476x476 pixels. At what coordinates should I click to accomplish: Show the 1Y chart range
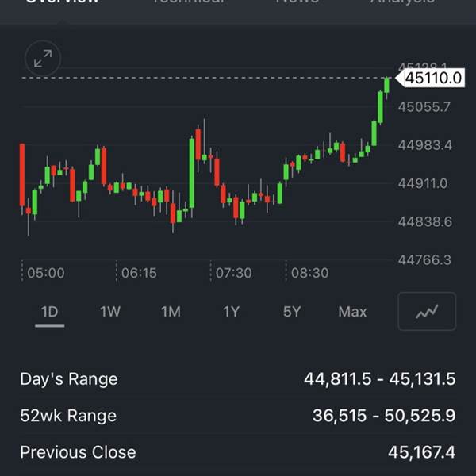tap(231, 312)
